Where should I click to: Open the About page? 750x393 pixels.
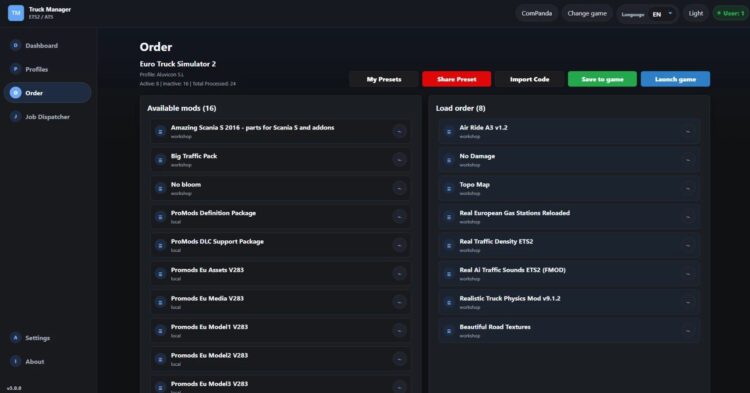(x=47, y=361)
